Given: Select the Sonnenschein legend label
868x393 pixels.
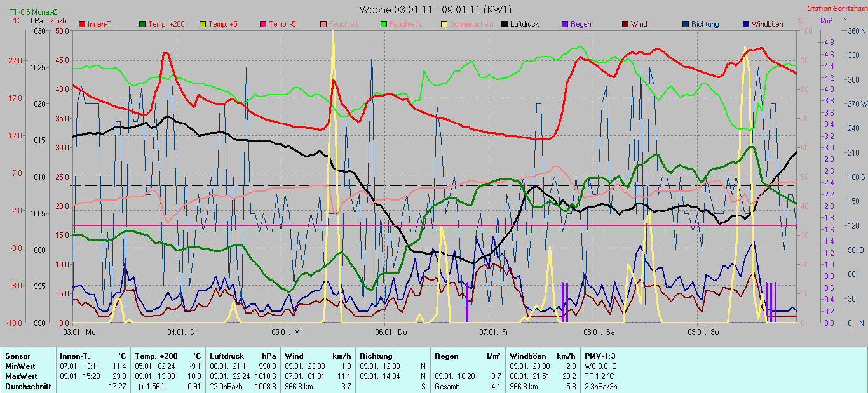Looking at the screenshot, I should point(470,24).
